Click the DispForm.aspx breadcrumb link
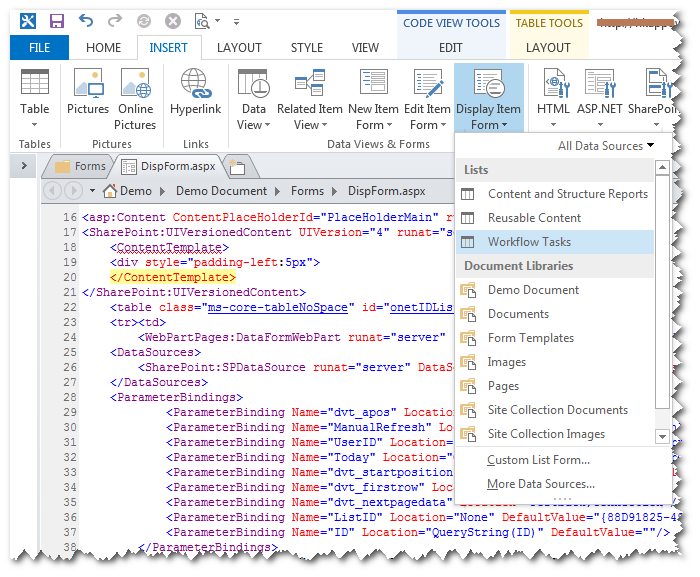This screenshot has height=577, width=700. [387, 191]
